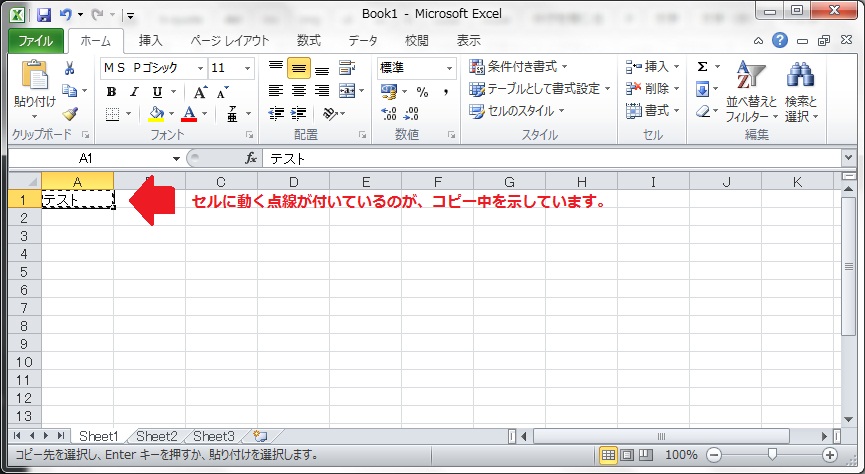This screenshot has height=474, width=865.
Task: Open 検索と選択 binoculars button
Action: [801, 91]
